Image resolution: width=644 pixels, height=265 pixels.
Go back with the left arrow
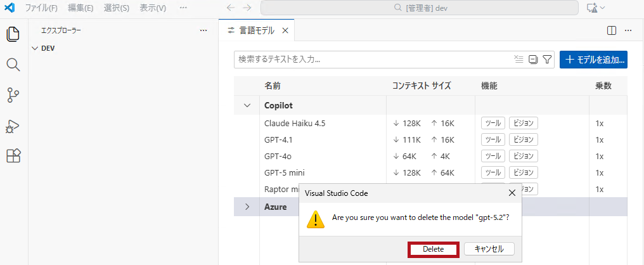coord(231,8)
